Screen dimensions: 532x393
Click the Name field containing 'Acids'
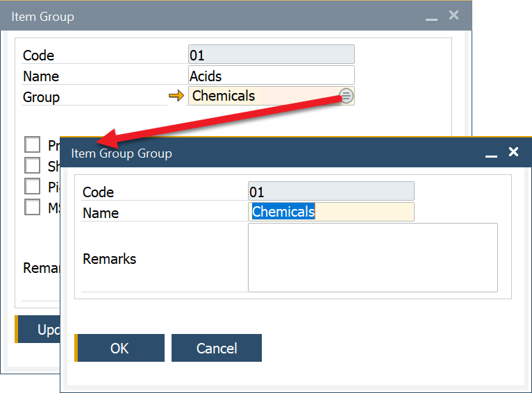pos(271,76)
